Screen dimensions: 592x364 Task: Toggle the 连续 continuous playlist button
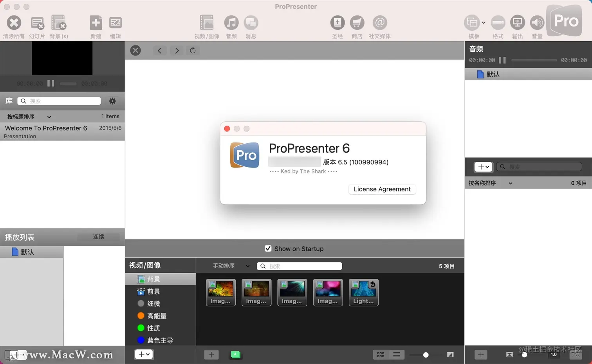[x=99, y=237]
